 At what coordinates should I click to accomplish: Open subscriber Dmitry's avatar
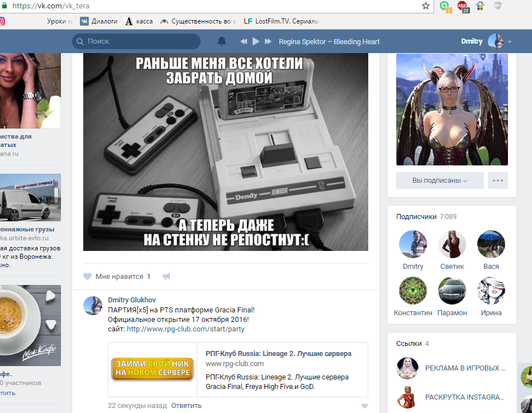413,244
